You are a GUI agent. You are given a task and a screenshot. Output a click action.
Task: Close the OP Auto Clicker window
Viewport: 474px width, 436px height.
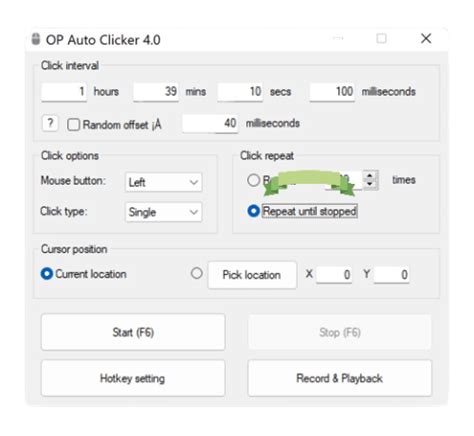pos(426,39)
